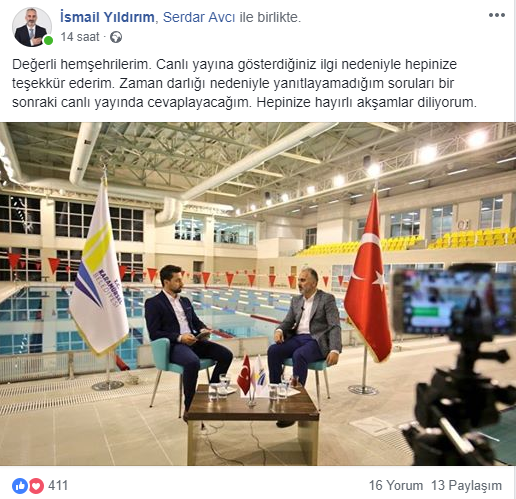The width and height of the screenshot is (516, 499).
Task: Click the '14 saat' timestamp link
Action: [80, 37]
